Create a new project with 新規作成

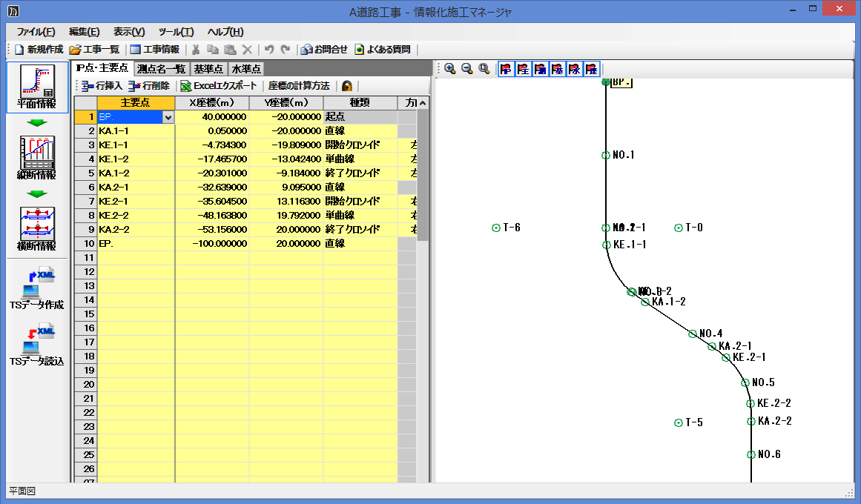click(39, 50)
